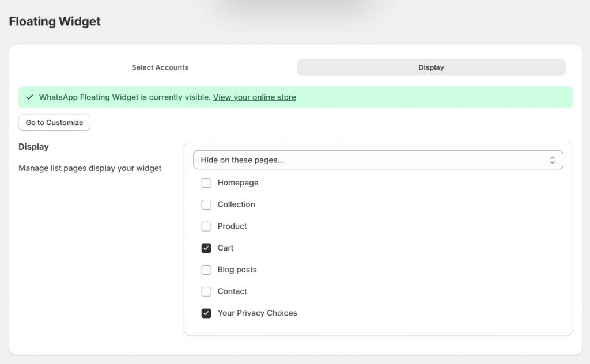Click the WhatsApp widget visible status message
This screenshot has width=590, height=364.
(125, 97)
